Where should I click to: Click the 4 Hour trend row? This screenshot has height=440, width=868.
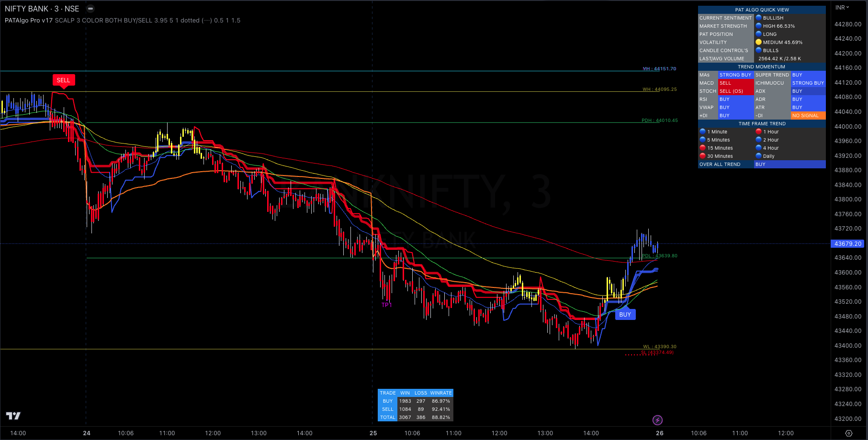pyautogui.click(x=790, y=148)
